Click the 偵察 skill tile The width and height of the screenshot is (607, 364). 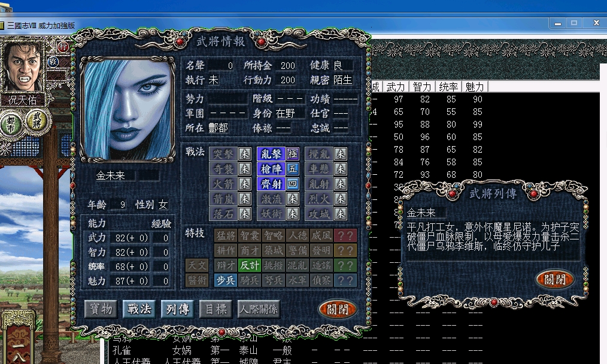click(x=321, y=280)
